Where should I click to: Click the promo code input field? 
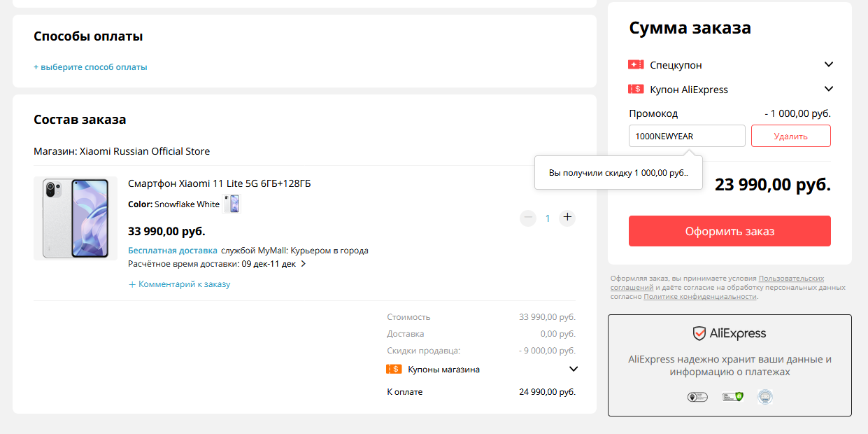click(x=686, y=136)
